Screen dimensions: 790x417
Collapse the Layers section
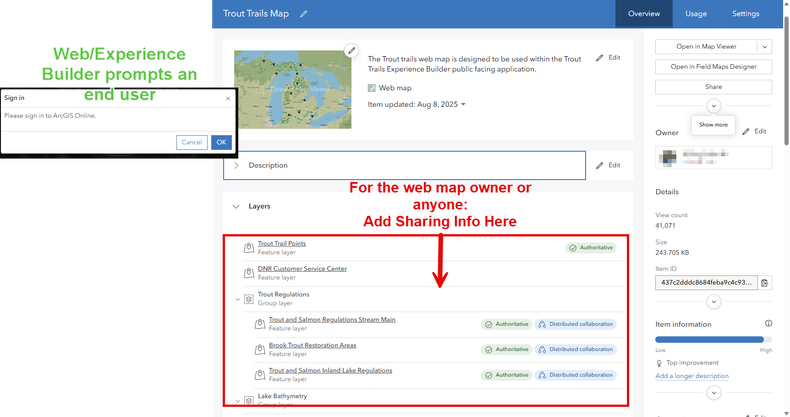(236, 206)
